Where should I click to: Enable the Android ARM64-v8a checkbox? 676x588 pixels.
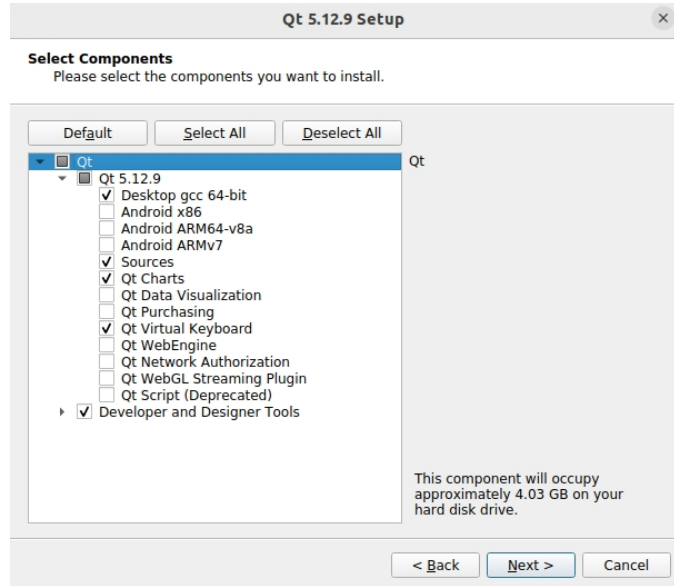(106, 228)
